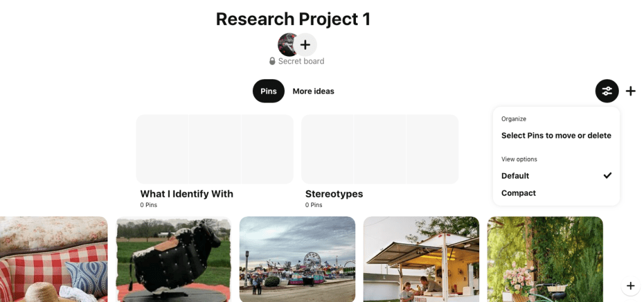Switch to the More ideas tab

313,91
